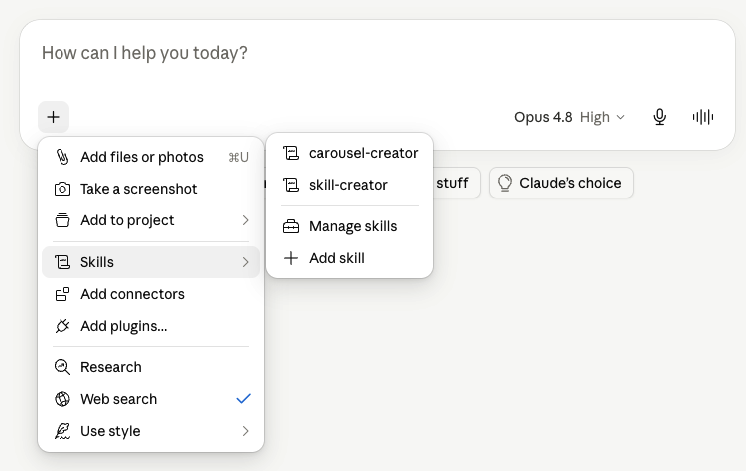Click the plug icon beside Add plugins
746x471 pixels.
pyautogui.click(x=62, y=326)
